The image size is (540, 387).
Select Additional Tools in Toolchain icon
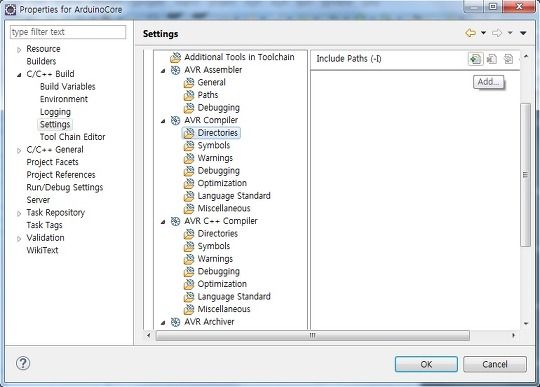pos(175,57)
